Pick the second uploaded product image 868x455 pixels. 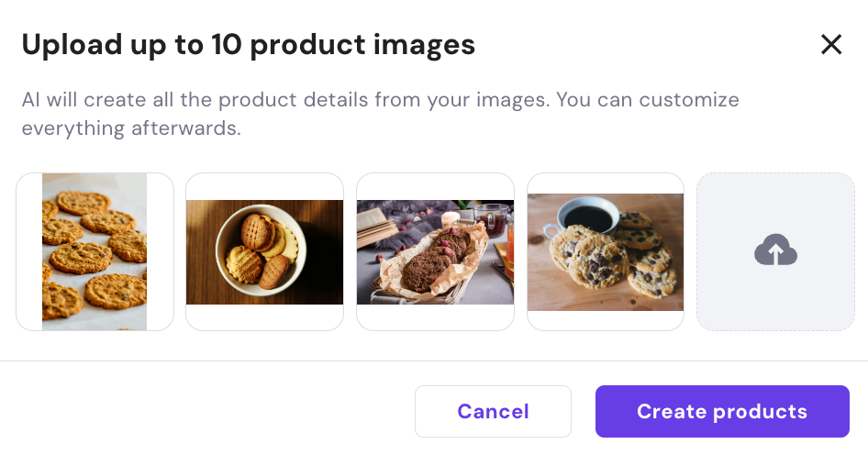(264, 251)
